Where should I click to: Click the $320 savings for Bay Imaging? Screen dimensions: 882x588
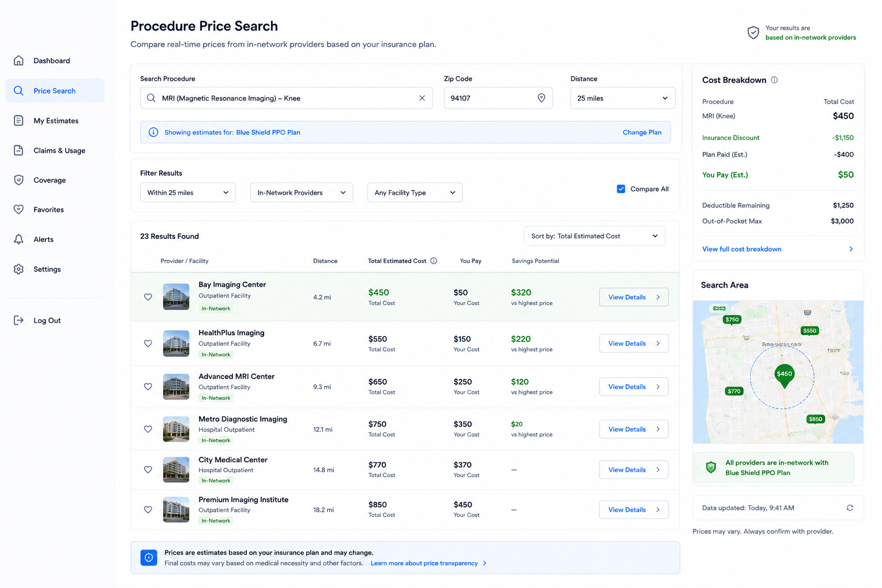(x=521, y=292)
